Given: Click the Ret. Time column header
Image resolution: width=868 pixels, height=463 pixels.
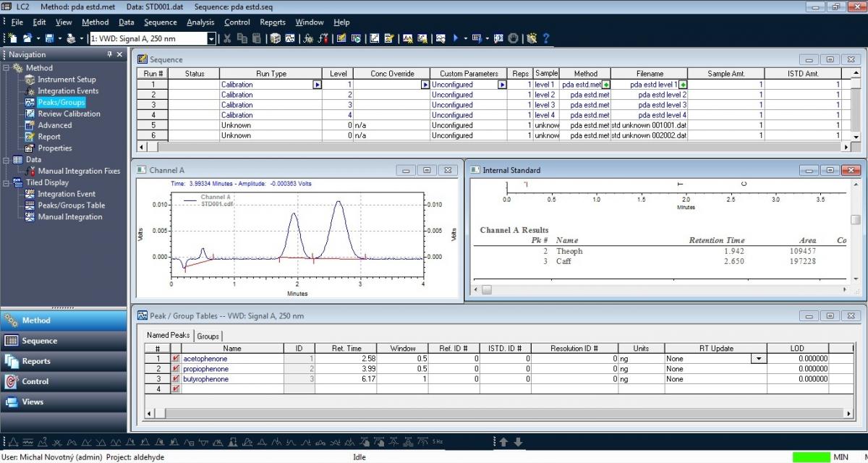Looking at the screenshot, I should 346,349.
